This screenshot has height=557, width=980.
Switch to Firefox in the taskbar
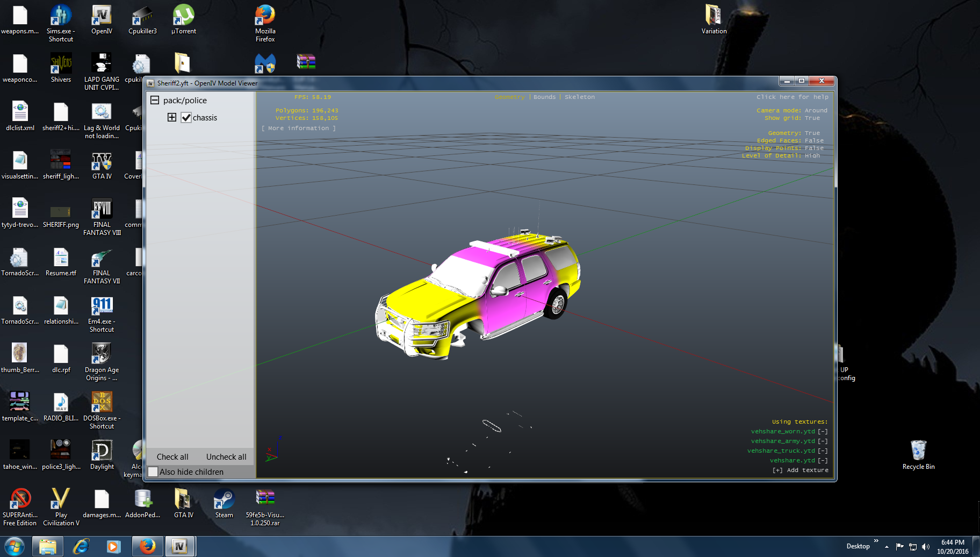click(x=147, y=547)
